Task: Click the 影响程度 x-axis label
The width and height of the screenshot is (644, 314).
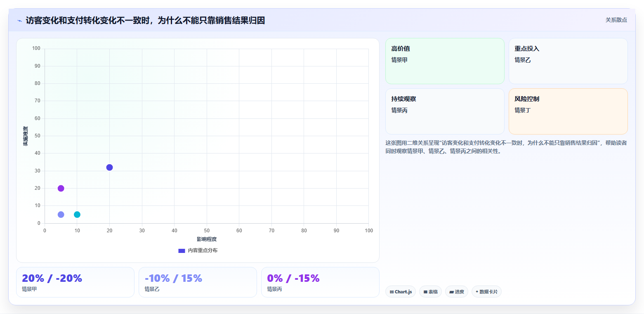Action: [207, 239]
